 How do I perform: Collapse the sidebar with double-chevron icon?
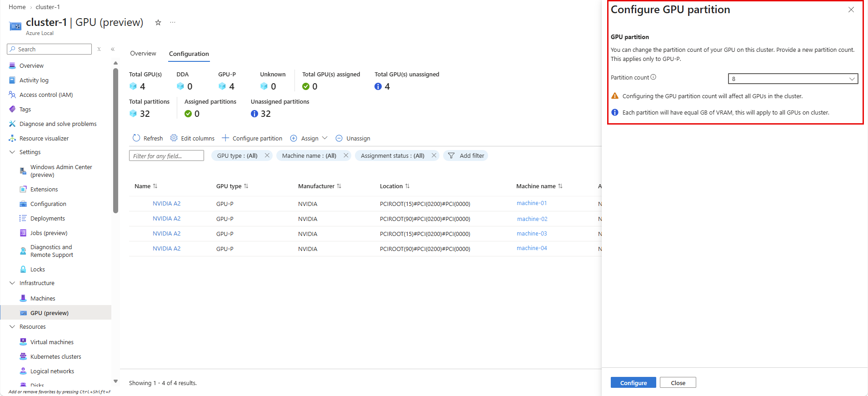pyautogui.click(x=113, y=49)
